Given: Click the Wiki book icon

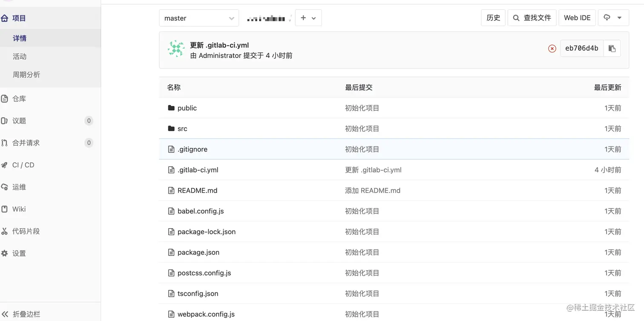Looking at the screenshot, I should [4, 209].
